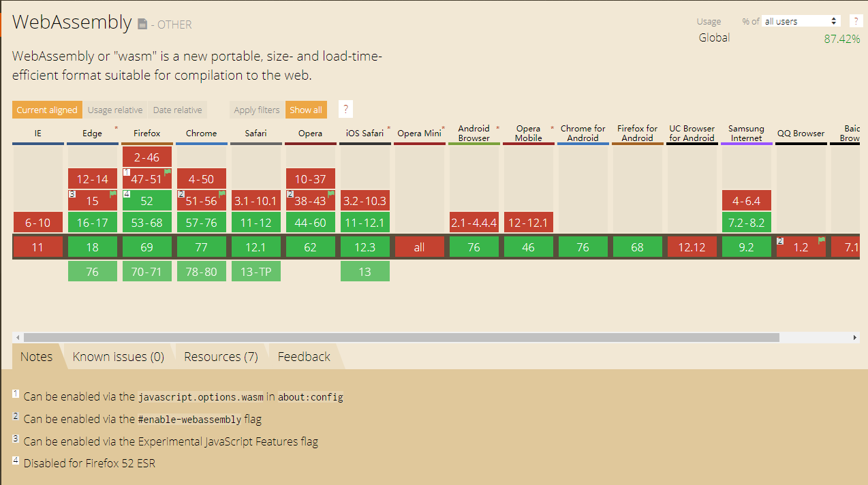Click the iOS Safari column header
The height and width of the screenshot is (485, 868).
click(365, 134)
